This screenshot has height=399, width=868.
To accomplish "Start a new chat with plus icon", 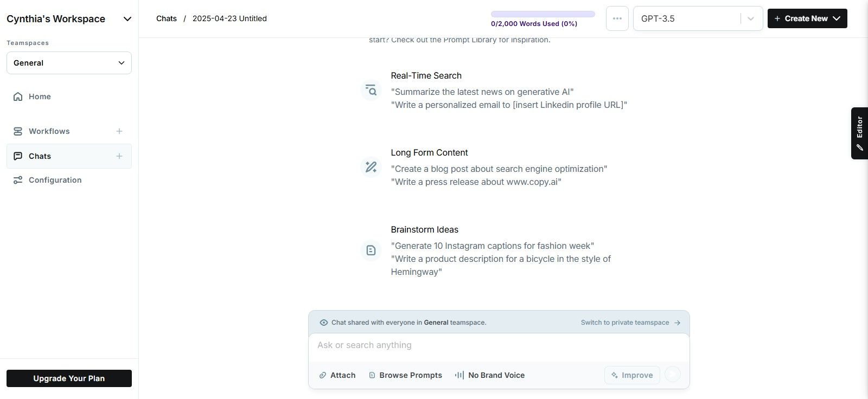I will 119,156.
